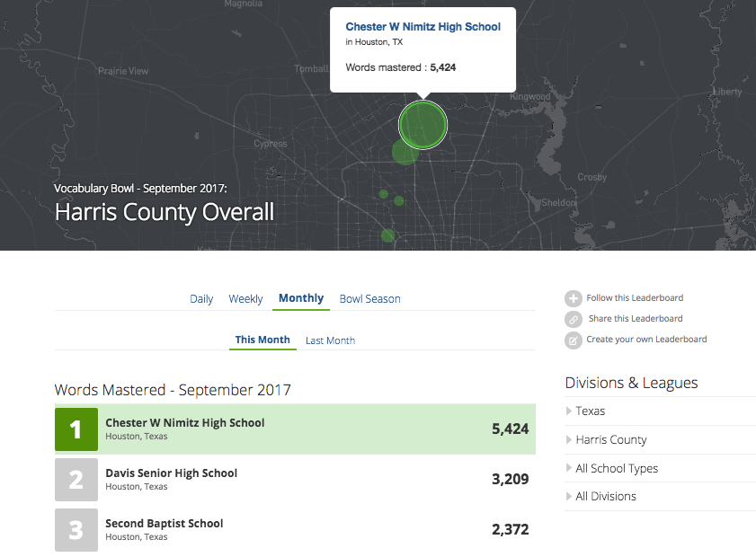756x557 pixels.
Task: Switch to the Weekly tab
Action: click(245, 299)
